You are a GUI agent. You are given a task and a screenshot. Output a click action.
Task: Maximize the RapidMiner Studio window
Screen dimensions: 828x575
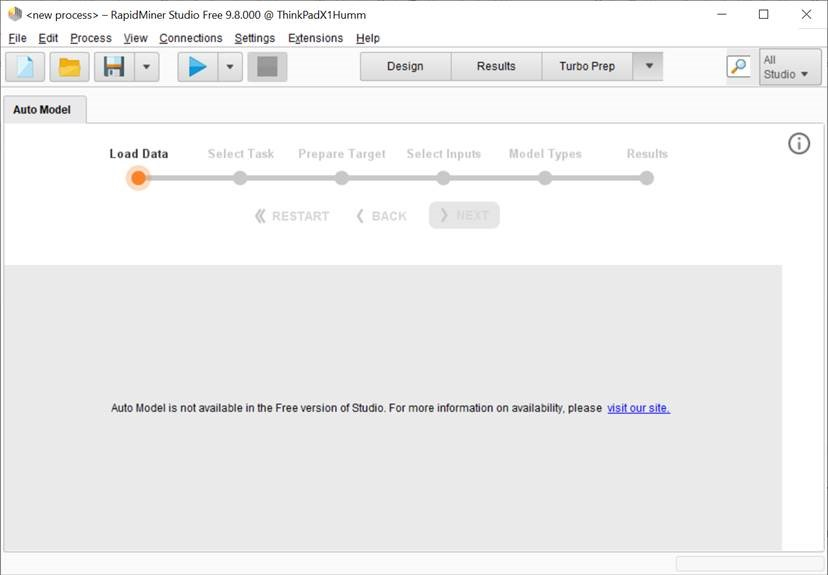[x=764, y=14]
